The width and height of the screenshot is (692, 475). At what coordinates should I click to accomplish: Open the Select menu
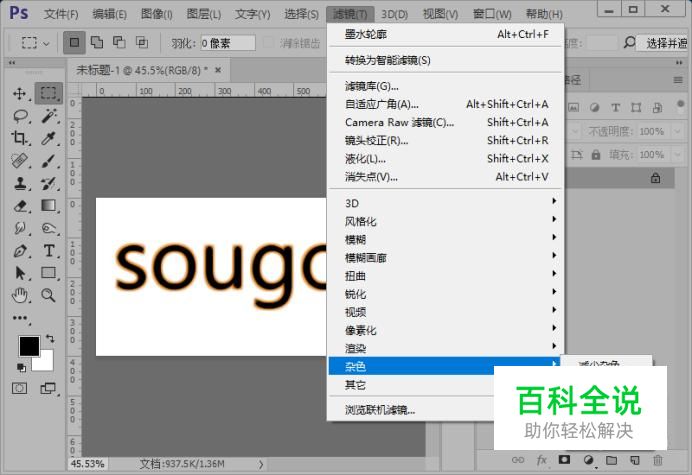click(x=301, y=14)
